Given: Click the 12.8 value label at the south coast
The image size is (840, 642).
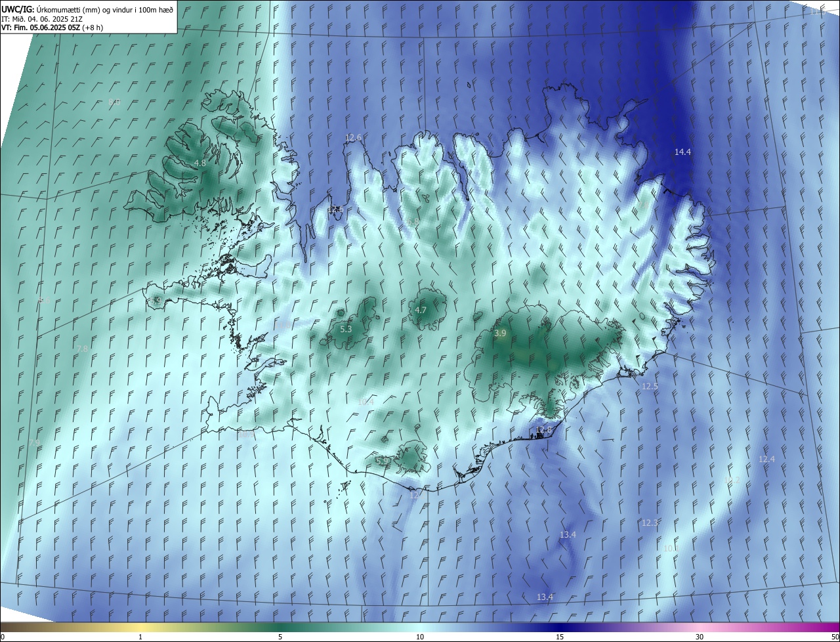Looking at the screenshot, I should point(544,430).
